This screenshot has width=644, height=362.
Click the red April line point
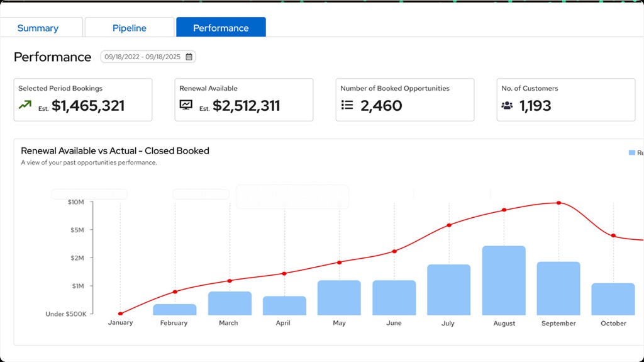(x=284, y=274)
